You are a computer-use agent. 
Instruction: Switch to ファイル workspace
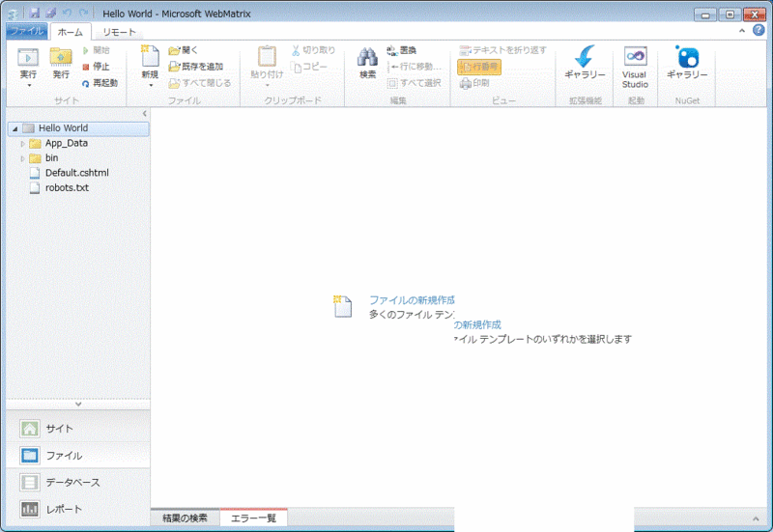78,455
